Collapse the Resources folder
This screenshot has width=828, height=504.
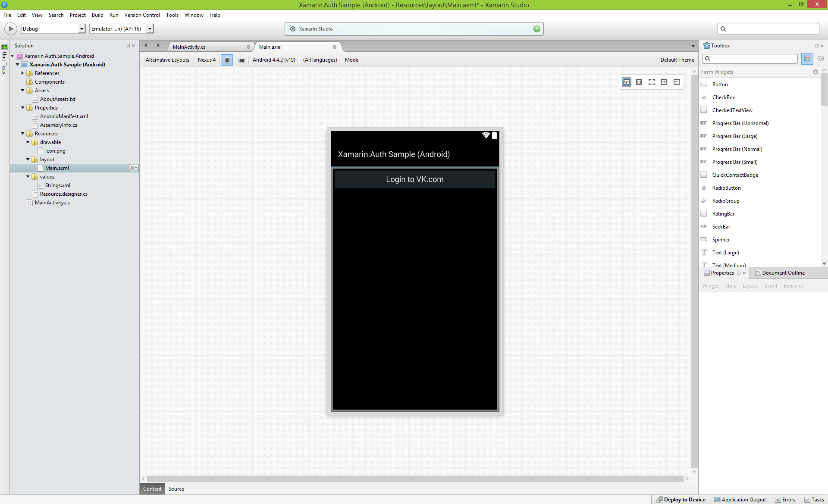tap(23, 134)
